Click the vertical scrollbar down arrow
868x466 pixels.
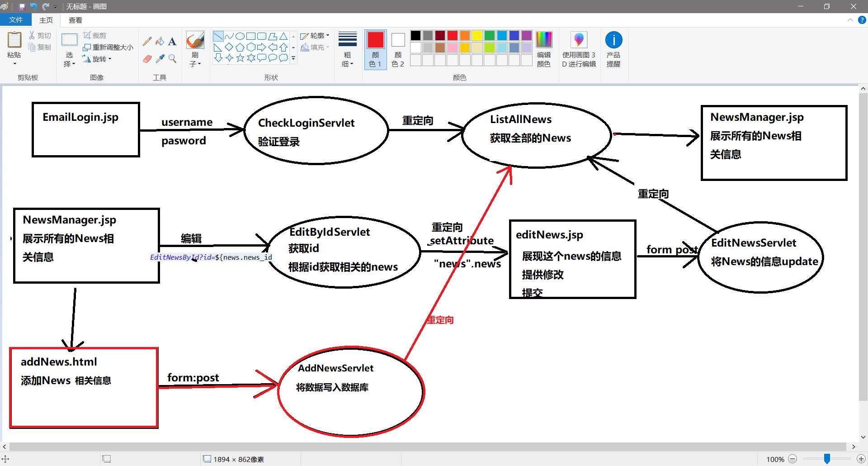(863, 437)
